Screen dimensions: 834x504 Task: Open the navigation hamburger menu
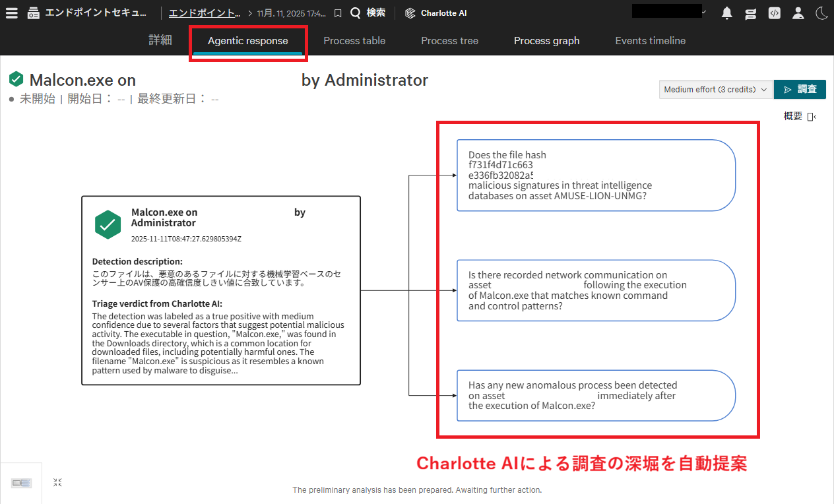[12, 12]
